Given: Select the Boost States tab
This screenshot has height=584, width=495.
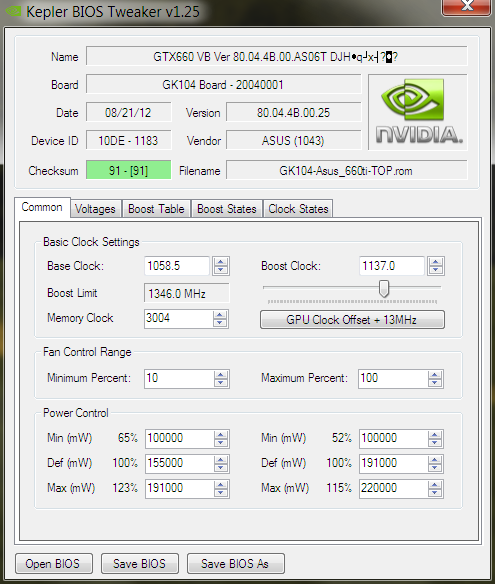Looking at the screenshot, I should click(227, 209).
